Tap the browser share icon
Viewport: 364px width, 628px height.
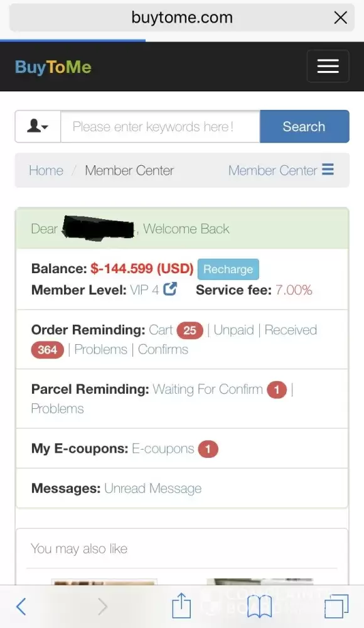pyautogui.click(x=181, y=605)
